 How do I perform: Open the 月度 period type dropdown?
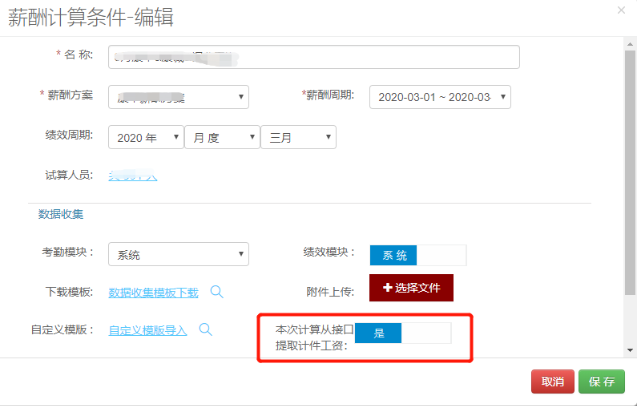point(221,137)
